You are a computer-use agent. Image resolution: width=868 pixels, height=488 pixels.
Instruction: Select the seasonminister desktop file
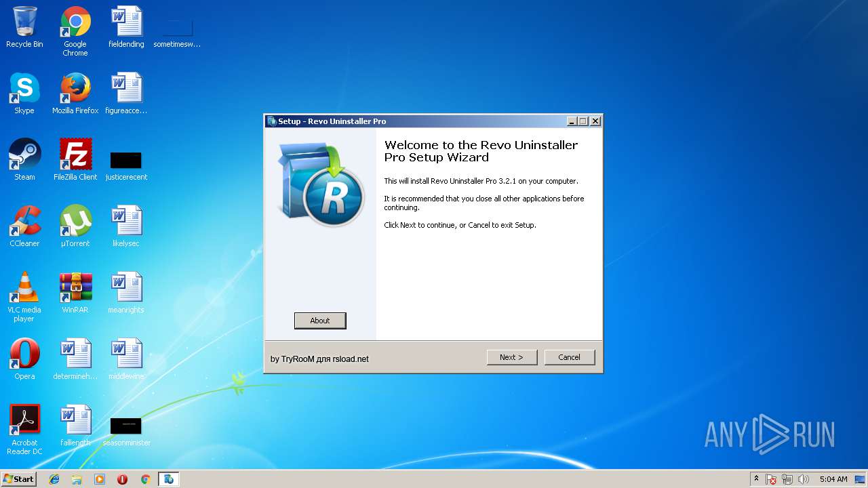tap(126, 432)
